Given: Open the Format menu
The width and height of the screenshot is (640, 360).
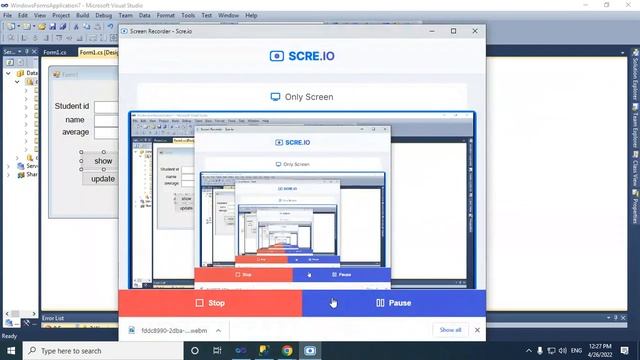Looking at the screenshot, I should click(x=166, y=16).
